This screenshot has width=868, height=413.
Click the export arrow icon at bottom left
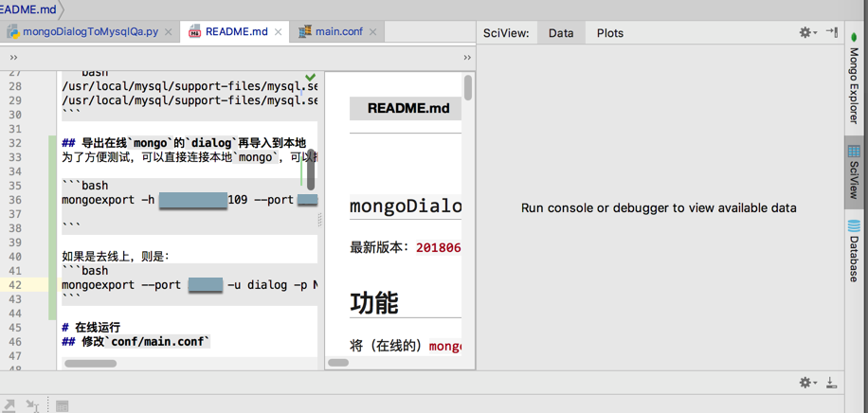[x=9, y=405]
